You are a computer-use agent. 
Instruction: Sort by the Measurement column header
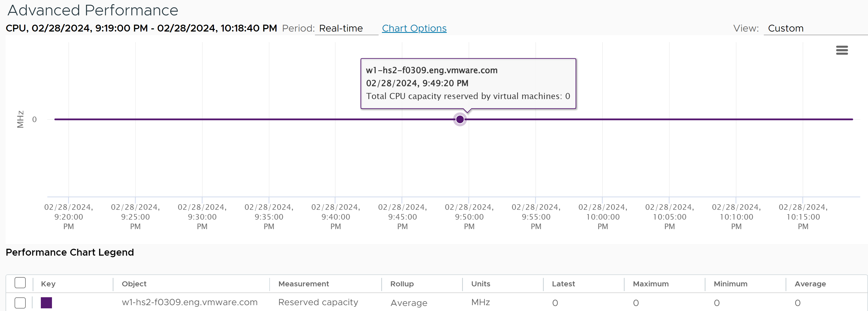click(304, 284)
